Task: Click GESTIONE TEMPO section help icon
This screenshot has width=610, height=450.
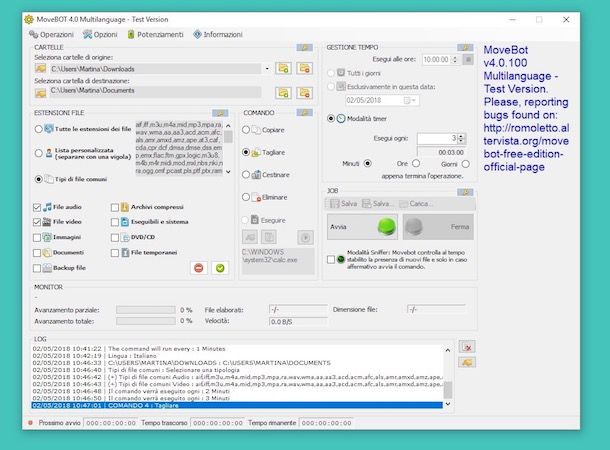Action: (465, 47)
